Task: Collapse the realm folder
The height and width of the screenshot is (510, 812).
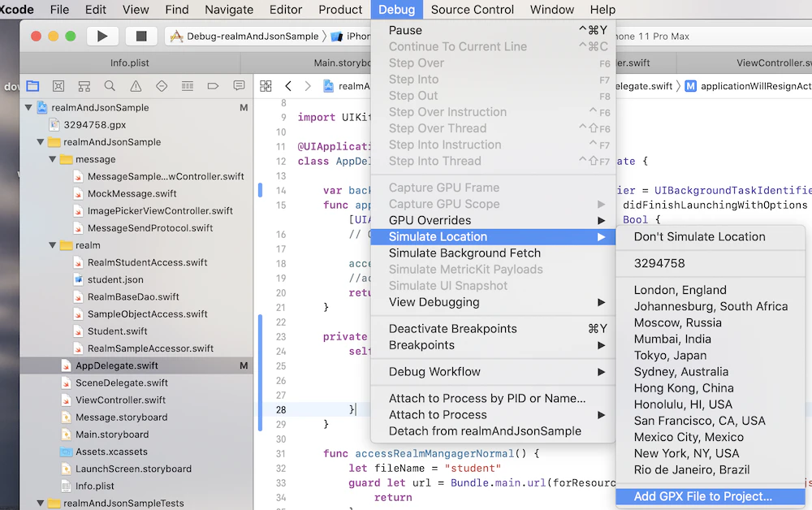Action: point(52,245)
